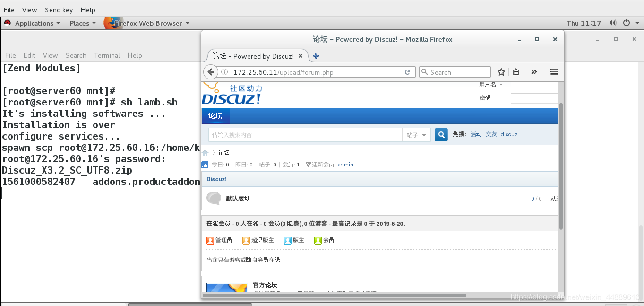Click the Firefox URL address field
Screen dimensions: 644x306
click(316, 72)
